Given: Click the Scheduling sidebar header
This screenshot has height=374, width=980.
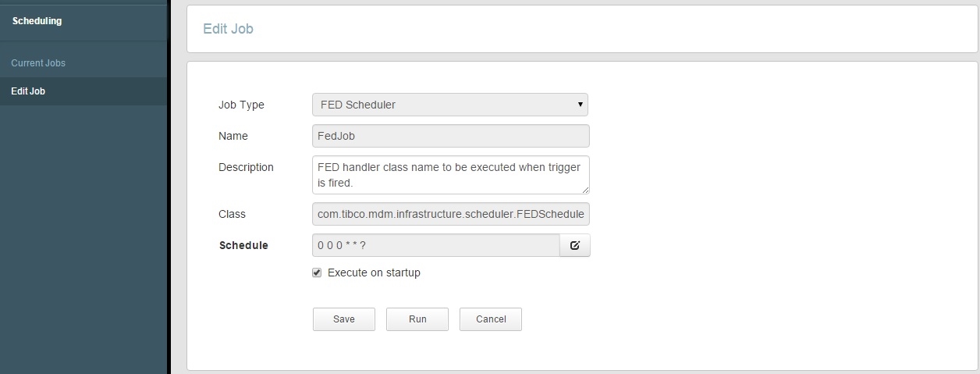Looking at the screenshot, I should tap(37, 21).
